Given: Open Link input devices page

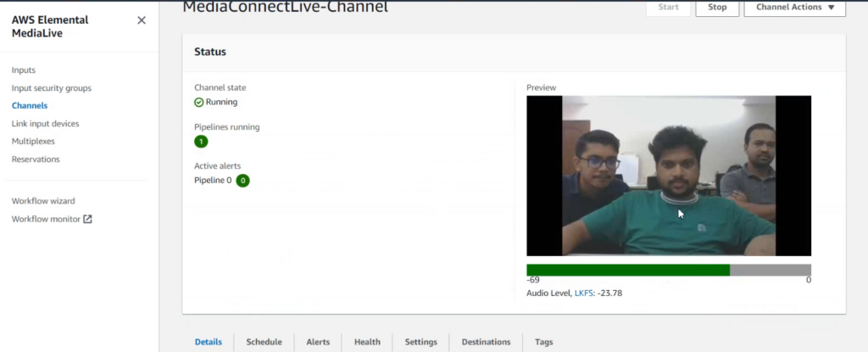Looking at the screenshot, I should (46, 124).
